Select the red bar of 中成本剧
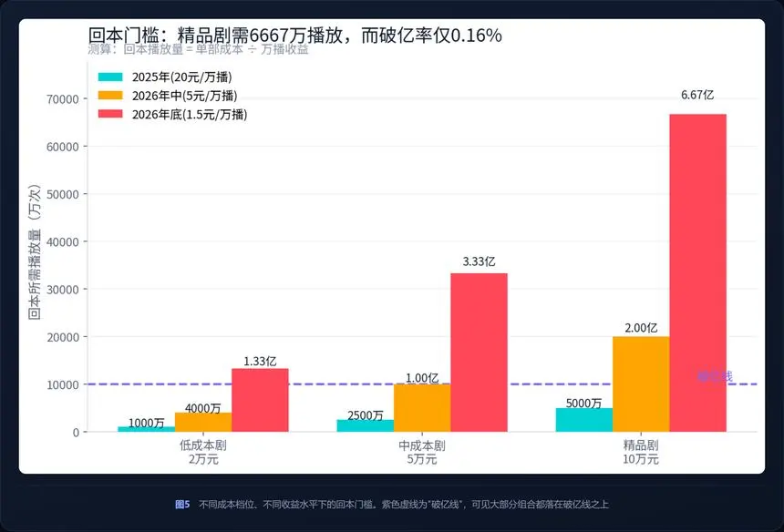The width and height of the screenshot is (784, 532). coord(479,353)
